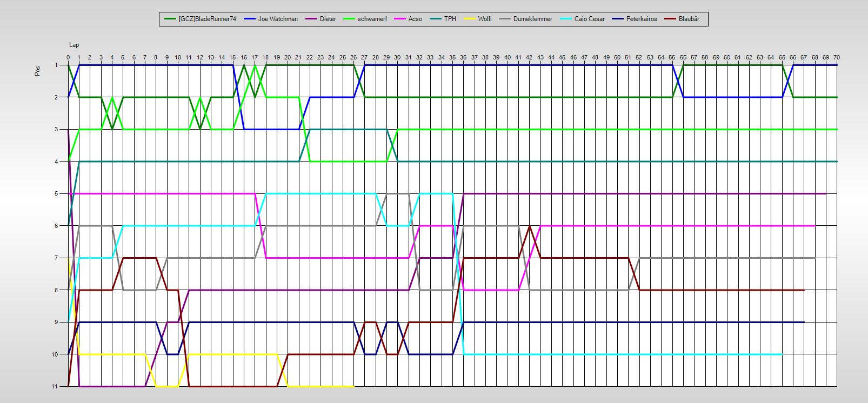
Task: Click position label 3 on left axis
Action: pyautogui.click(x=56, y=129)
